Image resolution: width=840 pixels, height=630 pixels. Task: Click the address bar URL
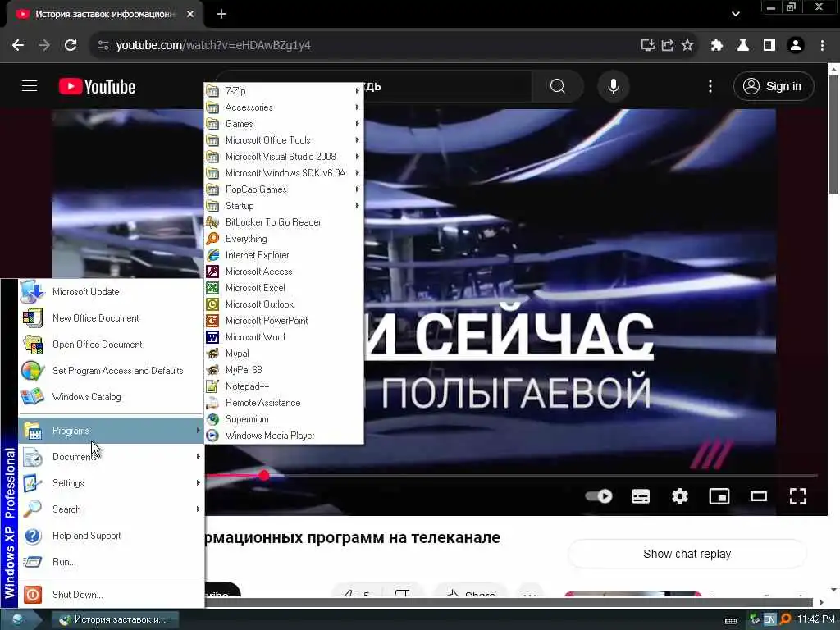tap(213, 46)
